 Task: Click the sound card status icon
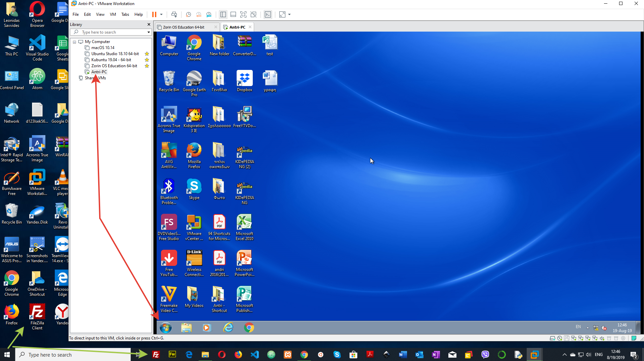[x=602, y=338]
